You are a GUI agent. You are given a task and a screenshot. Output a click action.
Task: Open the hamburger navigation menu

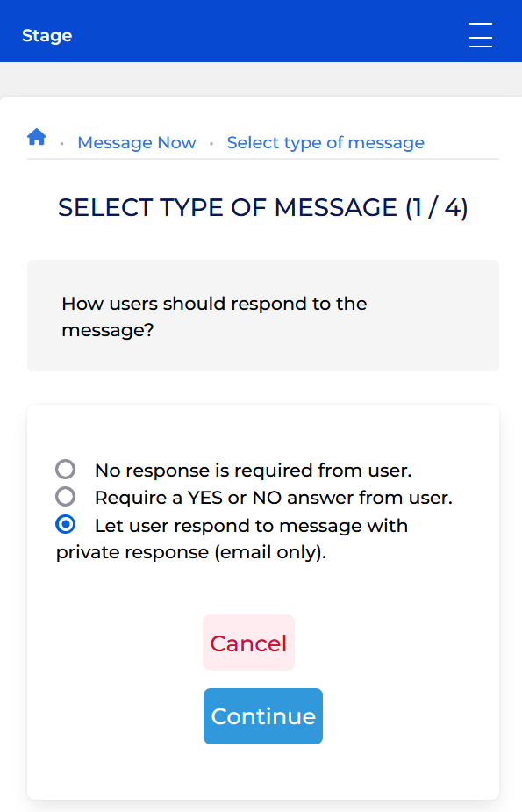[480, 35]
